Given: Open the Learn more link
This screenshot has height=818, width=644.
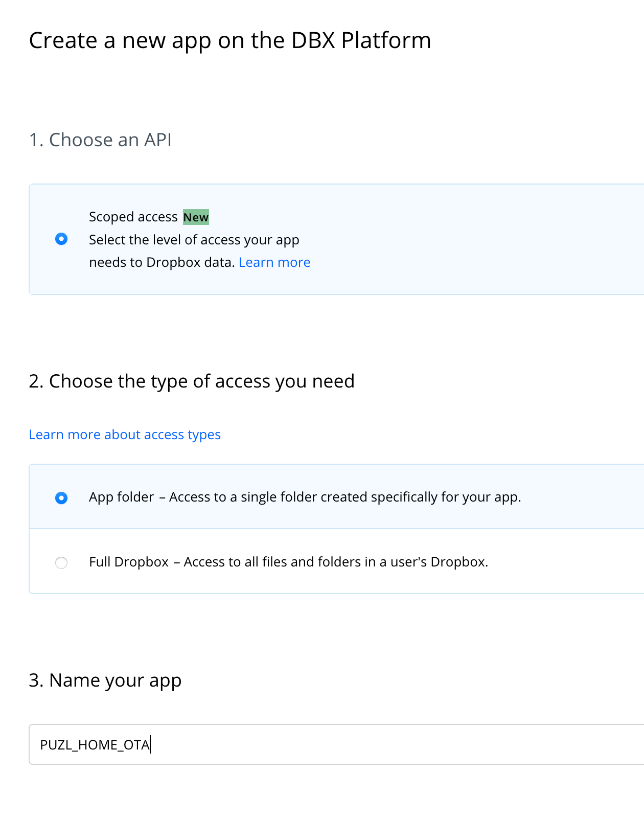Looking at the screenshot, I should (x=274, y=262).
